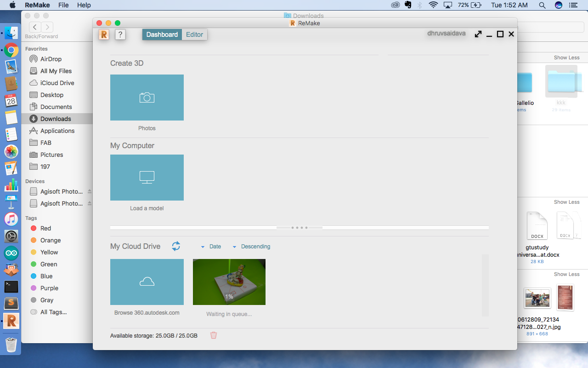Viewport: 588px width, 368px height.
Task: Select the queued model thumbnail
Action: (x=229, y=282)
